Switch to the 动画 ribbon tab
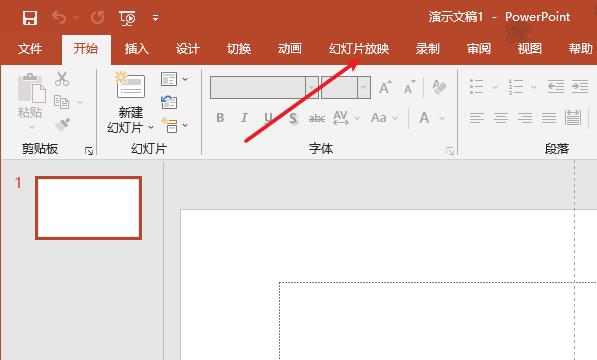Screen dimensions: 597x360 [290, 49]
